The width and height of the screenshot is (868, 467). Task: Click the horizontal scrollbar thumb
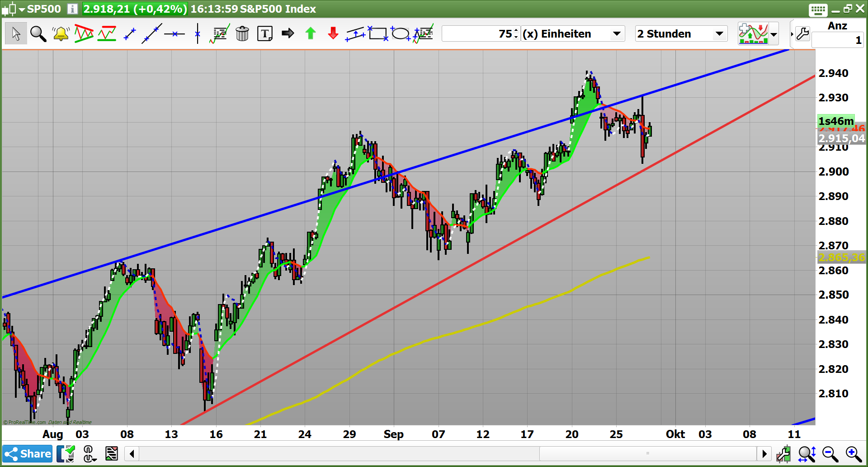[648, 453]
